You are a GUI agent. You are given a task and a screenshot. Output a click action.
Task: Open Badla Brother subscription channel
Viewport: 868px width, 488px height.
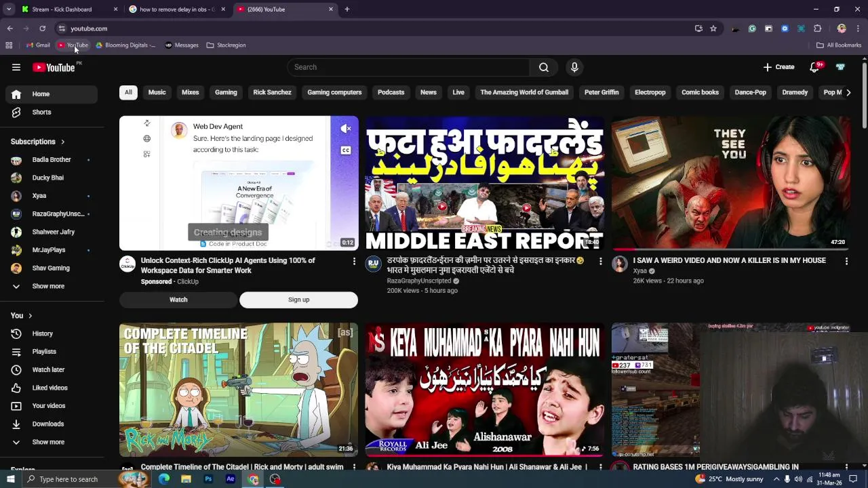tap(52, 160)
